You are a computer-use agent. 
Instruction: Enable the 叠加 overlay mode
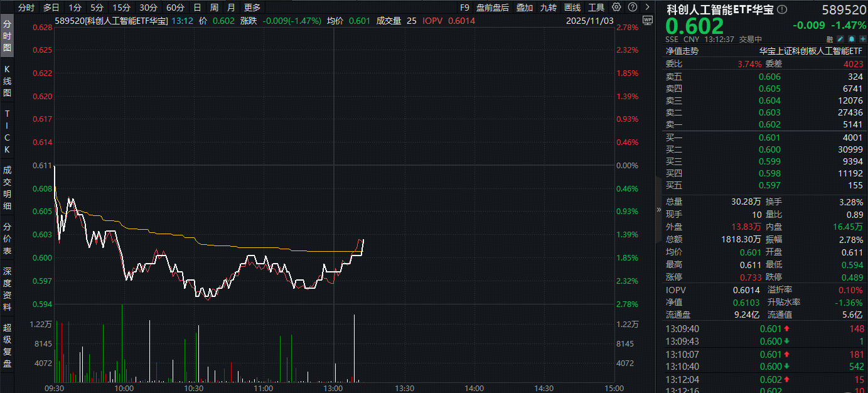[525, 8]
